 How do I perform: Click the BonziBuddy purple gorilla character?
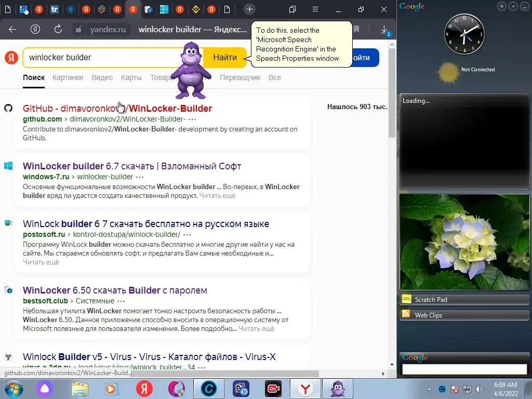(x=191, y=71)
